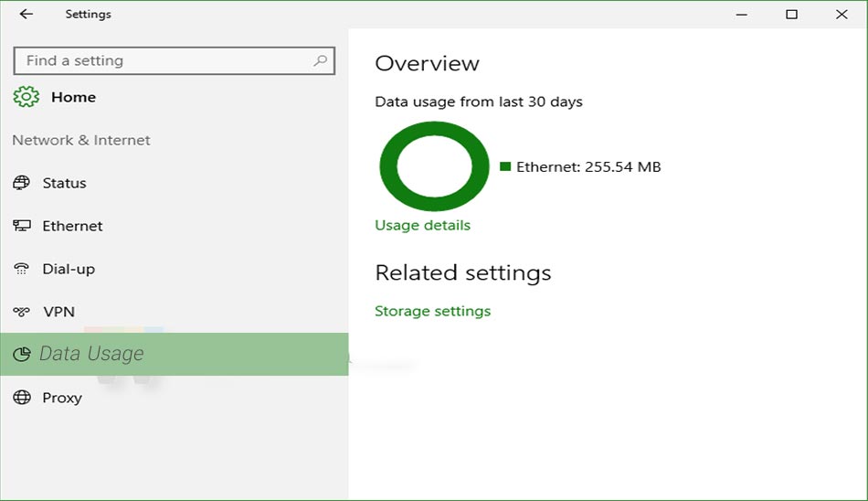Go to Home settings page
Screen dimensions: 868x501
[74, 97]
